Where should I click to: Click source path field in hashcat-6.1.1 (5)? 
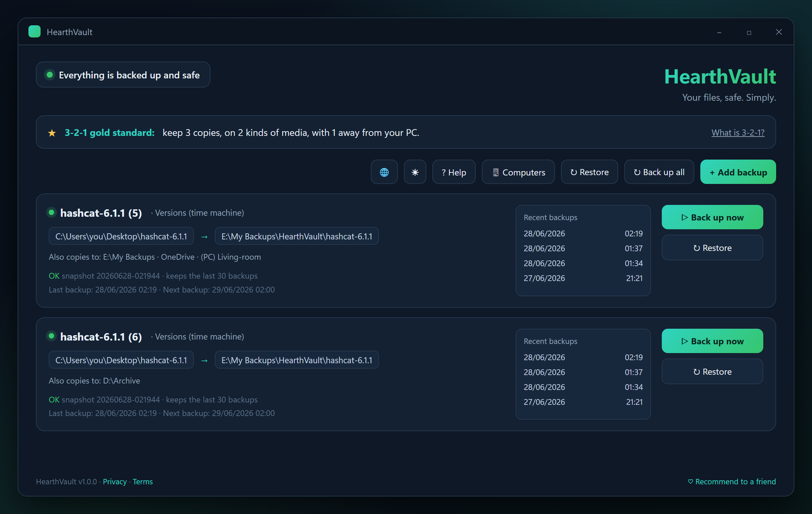121,236
